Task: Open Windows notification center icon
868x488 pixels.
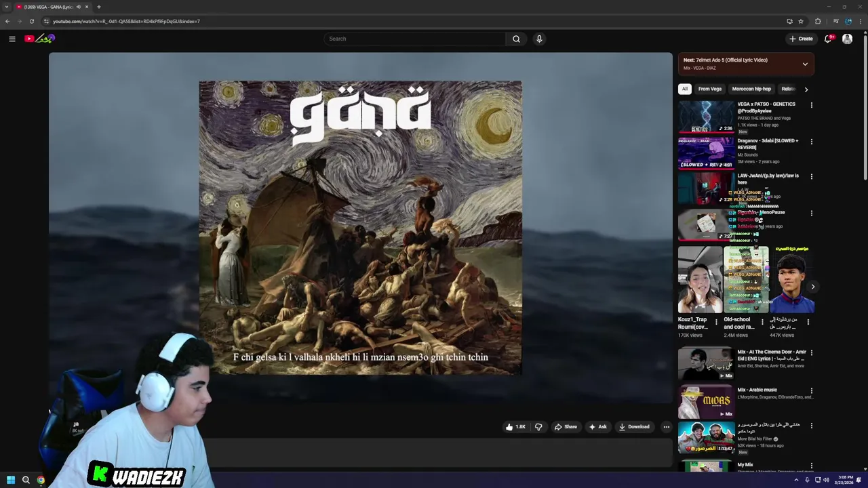Action: point(859,480)
